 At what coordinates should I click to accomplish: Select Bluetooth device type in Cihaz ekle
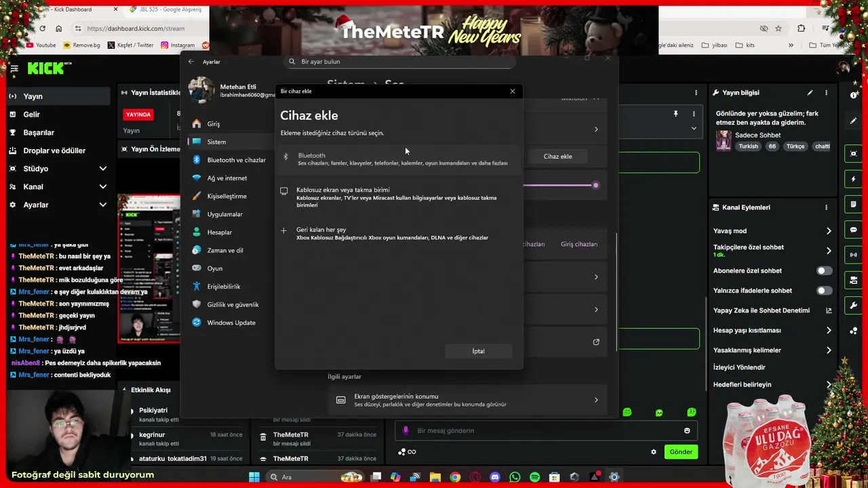pyautogui.click(x=399, y=159)
